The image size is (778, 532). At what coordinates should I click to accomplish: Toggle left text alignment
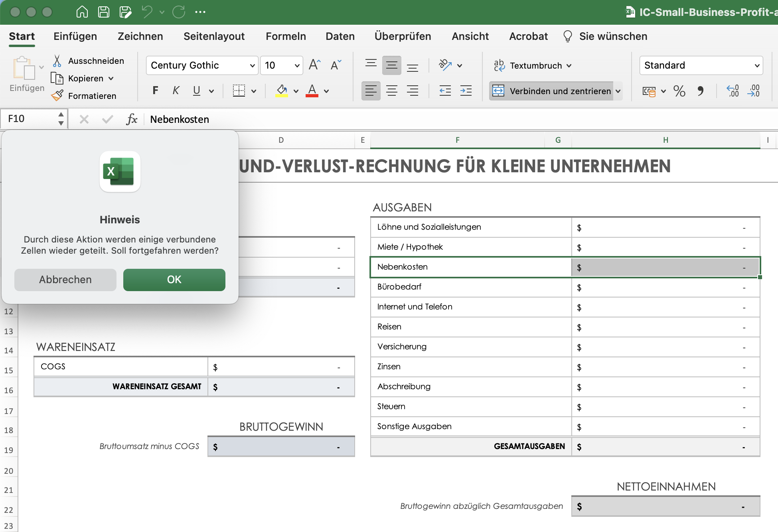click(x=371, y=91)
